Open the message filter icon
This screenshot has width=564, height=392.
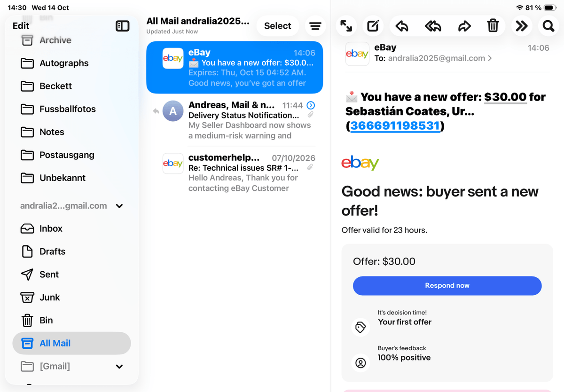315,26
